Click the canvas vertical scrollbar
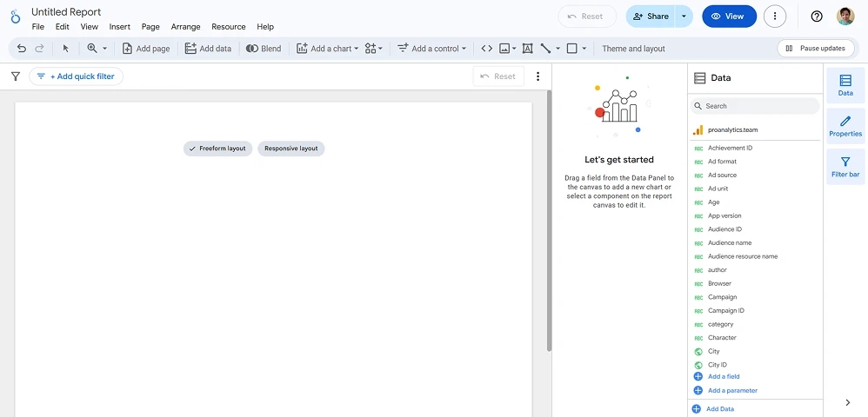 (x=549, y=222)
